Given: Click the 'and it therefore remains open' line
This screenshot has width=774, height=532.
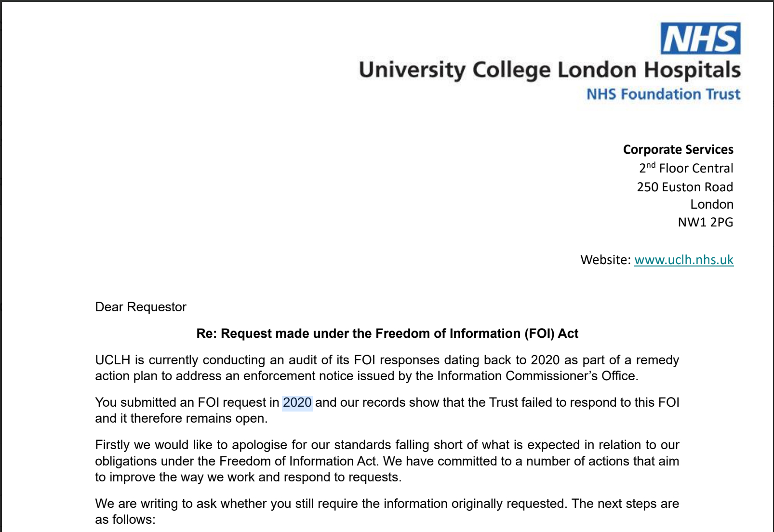Looking at the screenshot, I should click(181, 418).
